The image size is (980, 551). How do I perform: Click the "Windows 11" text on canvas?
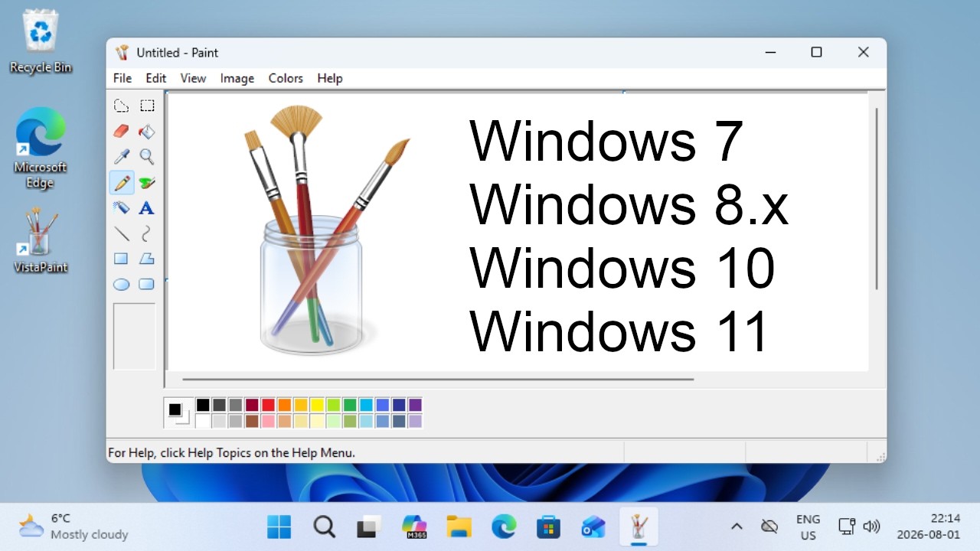coord(619,331)
